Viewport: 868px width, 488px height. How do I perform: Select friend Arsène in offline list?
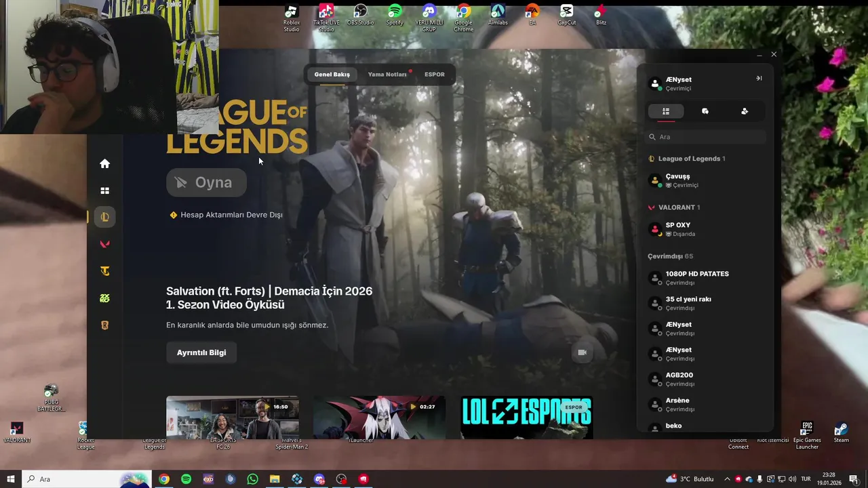[705, 405]
